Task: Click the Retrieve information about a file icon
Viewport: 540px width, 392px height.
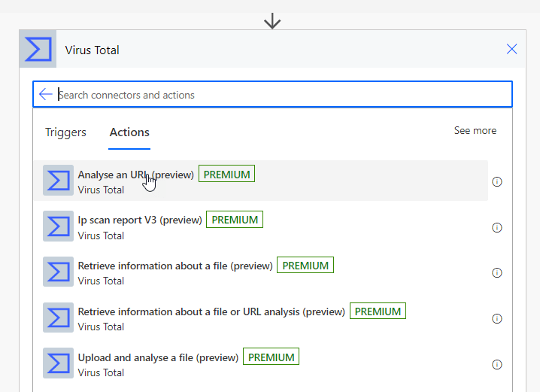Action: click(x=58, y=272)
